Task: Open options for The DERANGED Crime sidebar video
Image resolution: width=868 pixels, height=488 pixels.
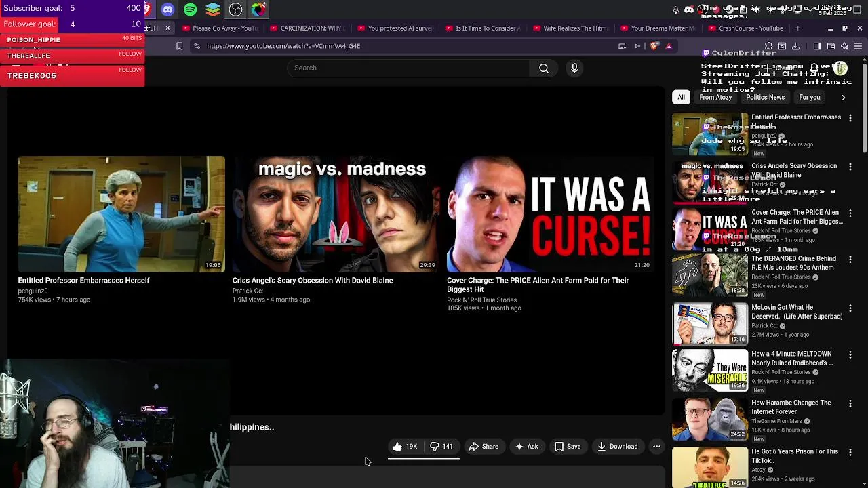Action: click(x=850, y=260)
